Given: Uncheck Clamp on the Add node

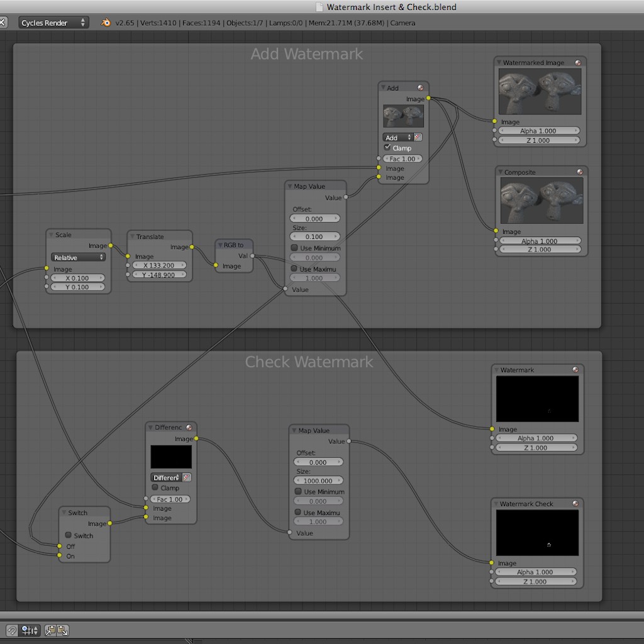Looking at the screenshot, I should click(x=387, y=148).
